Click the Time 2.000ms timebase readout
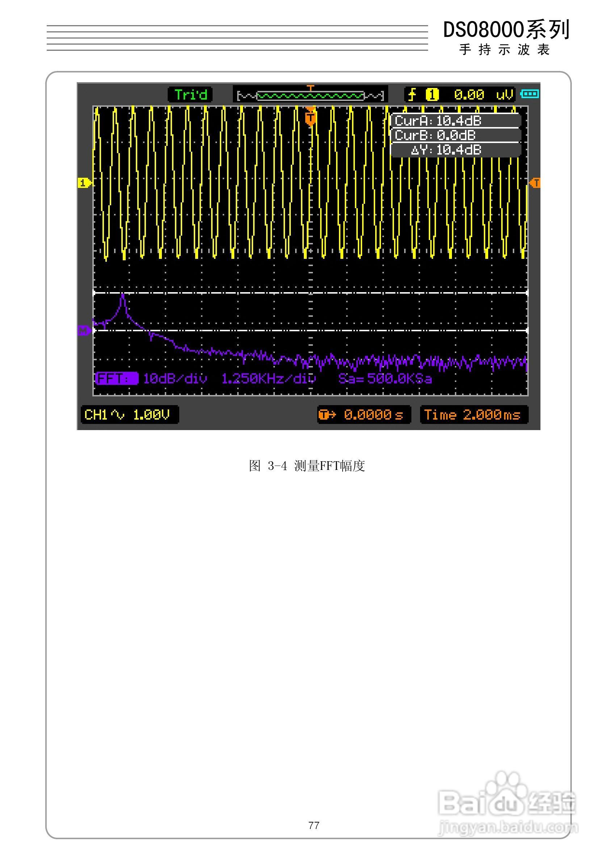 click(474, 415)
